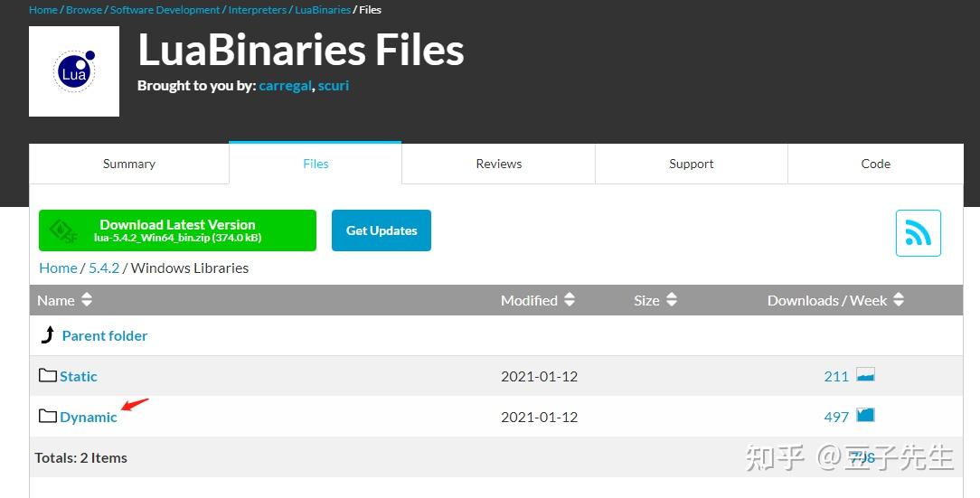Viewport: 980px width, 498px height.
Task: Open the Reviews tab
Action: 498,164
